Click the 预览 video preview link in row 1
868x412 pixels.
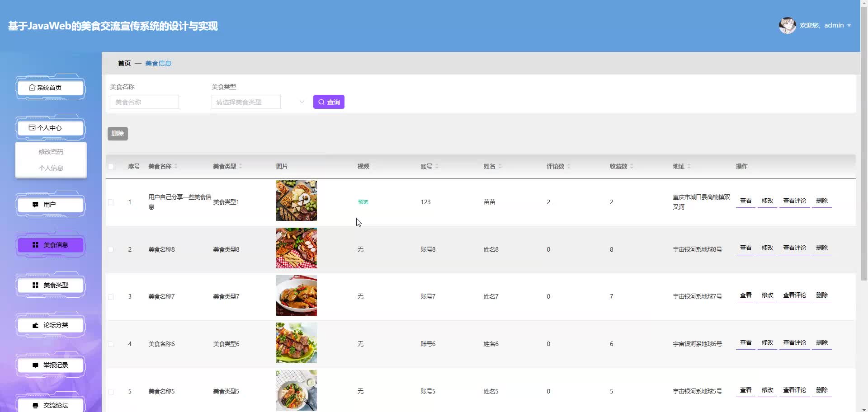pyautogui.click(x=363, y=202)
